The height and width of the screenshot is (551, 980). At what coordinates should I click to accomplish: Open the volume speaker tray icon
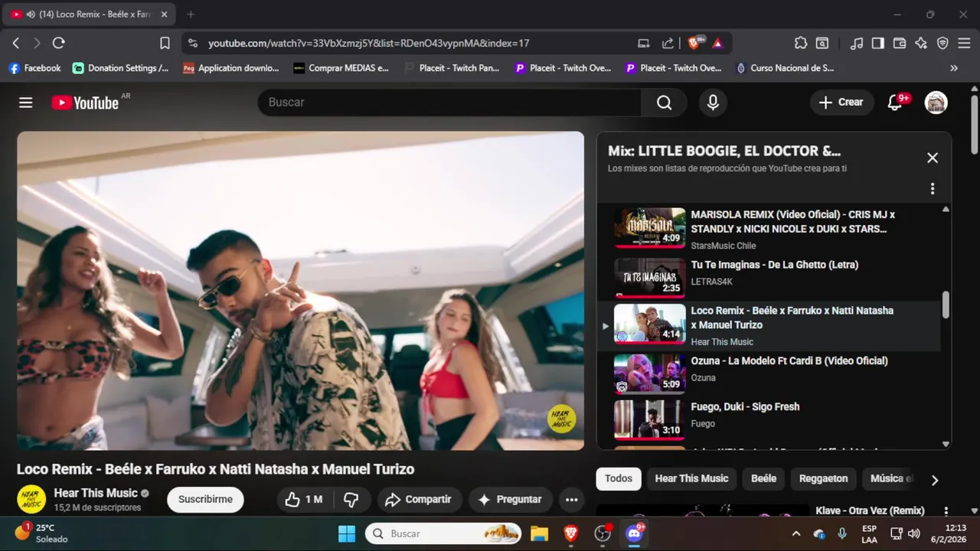point(913,533)
